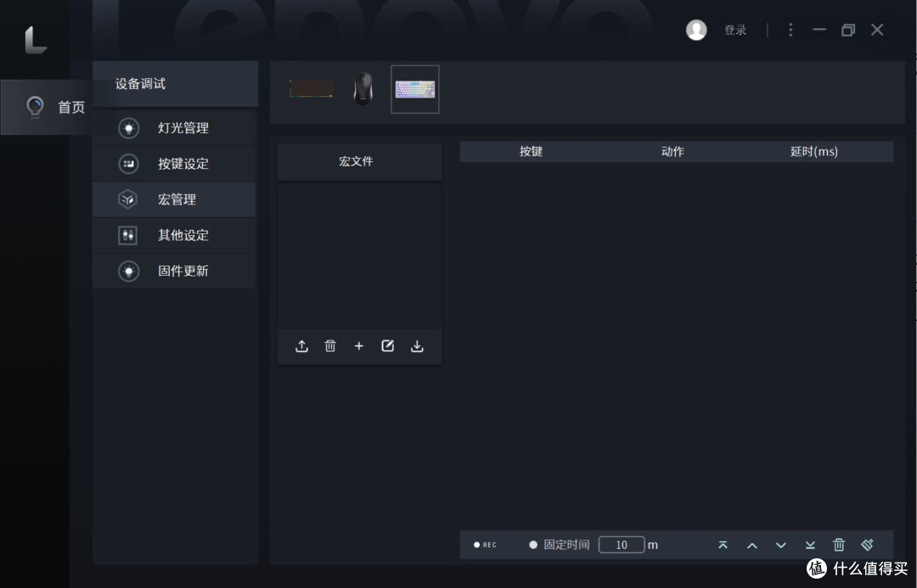This screenshot has width=917, height=588.
Task: Select the black mouse device thumbnail
Action: pyautogui.click(x=363, y=89)
